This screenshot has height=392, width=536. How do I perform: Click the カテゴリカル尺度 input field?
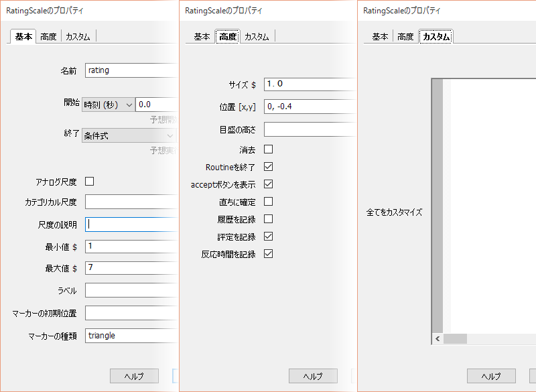131,202
